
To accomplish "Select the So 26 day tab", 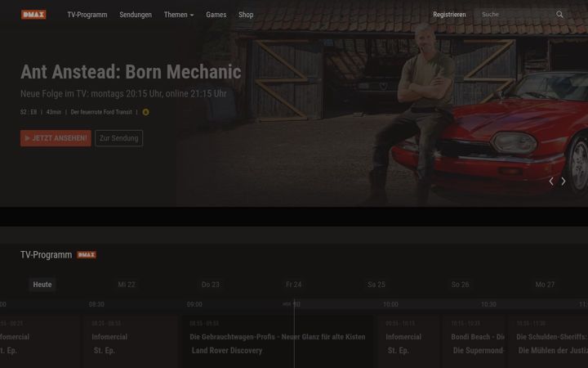I will coord(460,285).
